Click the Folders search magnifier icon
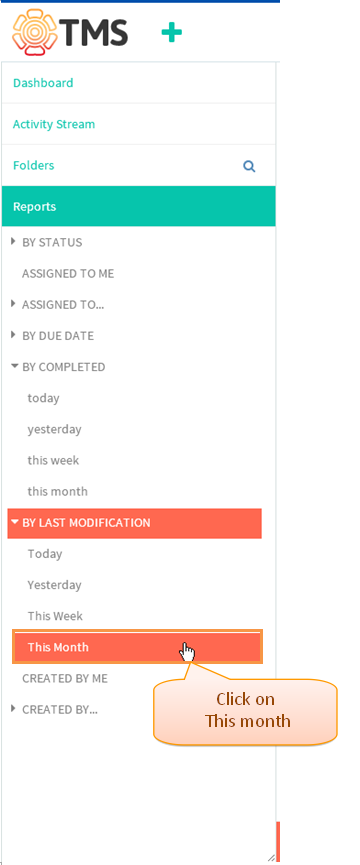The image size is (360, 865). pos(249,166)
